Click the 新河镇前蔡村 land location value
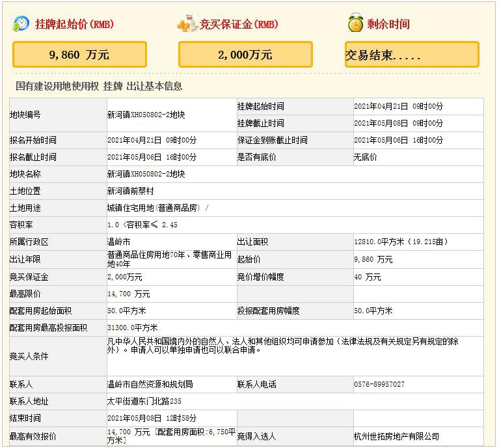This screenshot has height=448, width=499. (131, 191)
